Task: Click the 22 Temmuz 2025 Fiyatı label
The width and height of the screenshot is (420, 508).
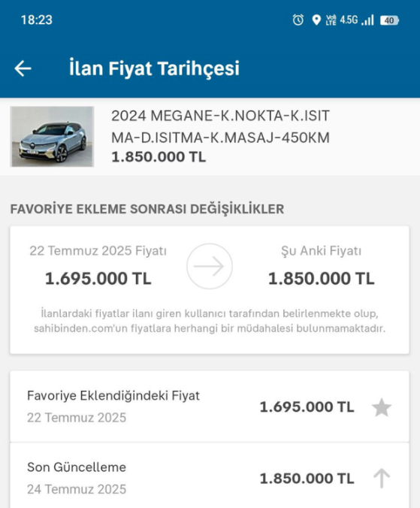Action: tap(98, 251)
